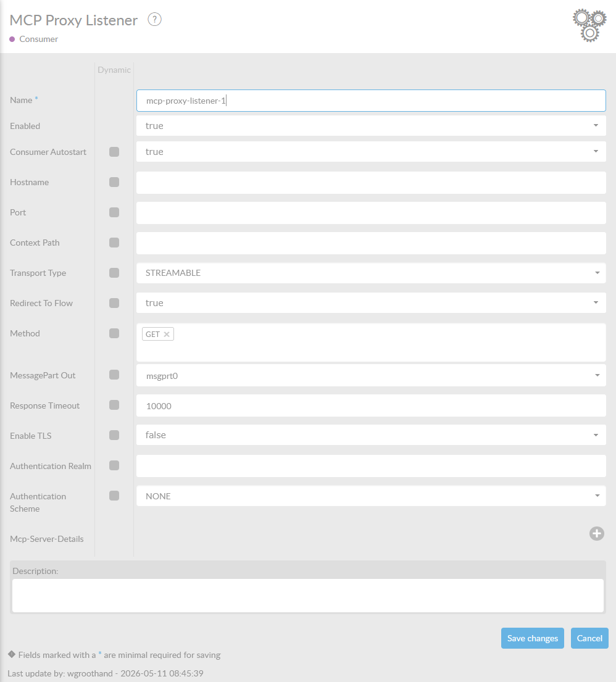616x682 pixels.
Task: Open the help question mark icon
Action: 154,20
